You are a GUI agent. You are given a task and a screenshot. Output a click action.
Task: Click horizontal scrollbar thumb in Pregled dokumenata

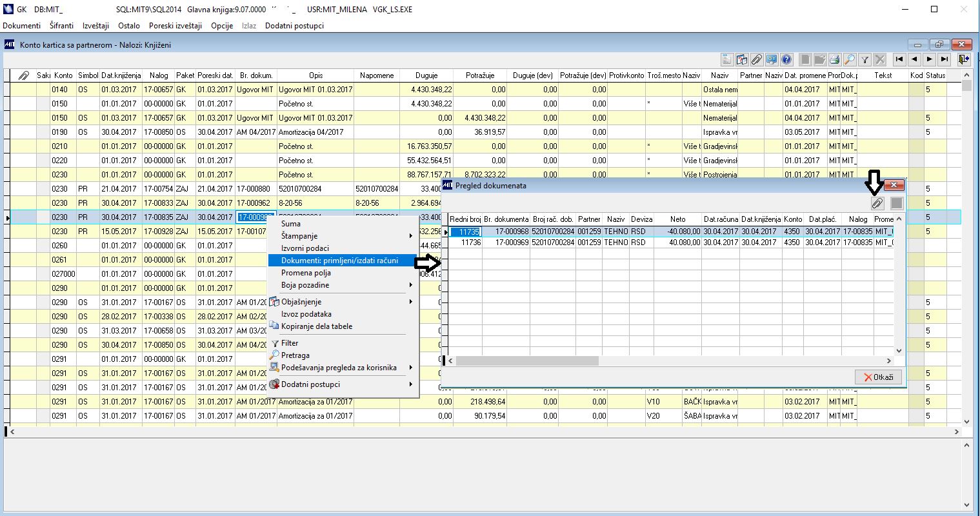point(527,361)
